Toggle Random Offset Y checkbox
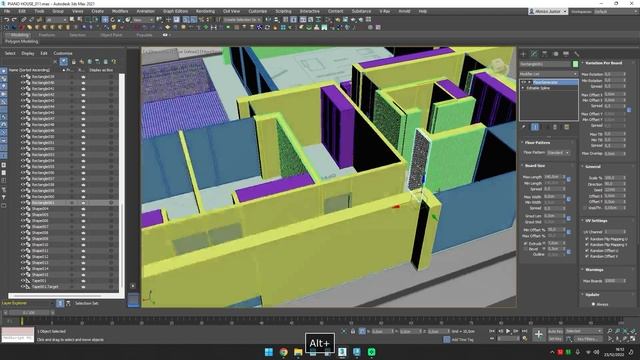Viewport: 640px width, 360px height. click(x=587, y=256)
